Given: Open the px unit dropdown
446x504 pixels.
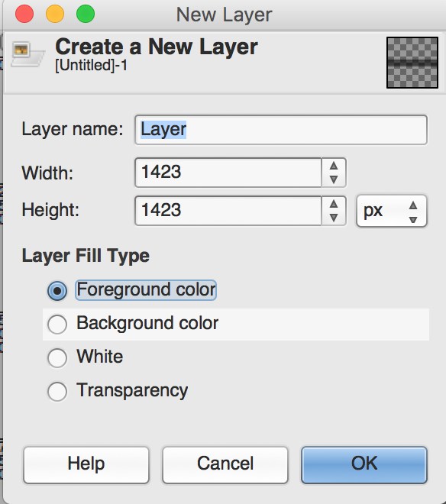Looking at the screenshot, I should 392,211.
